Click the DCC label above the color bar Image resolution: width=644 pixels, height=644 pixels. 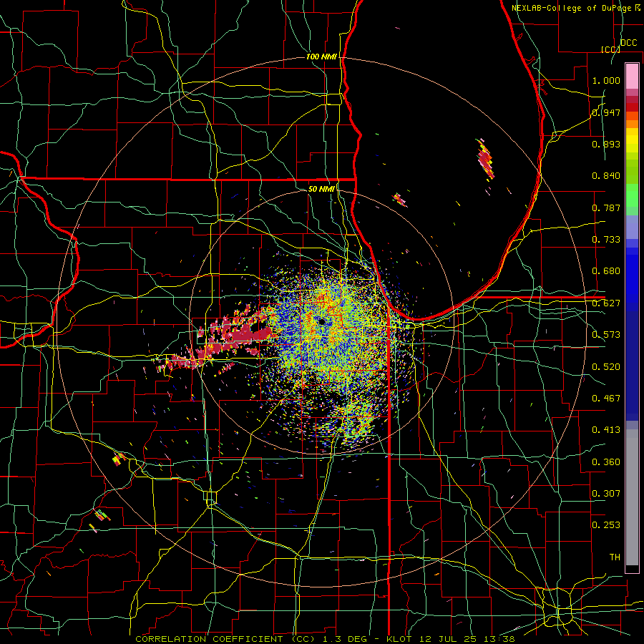click(628, 43)
